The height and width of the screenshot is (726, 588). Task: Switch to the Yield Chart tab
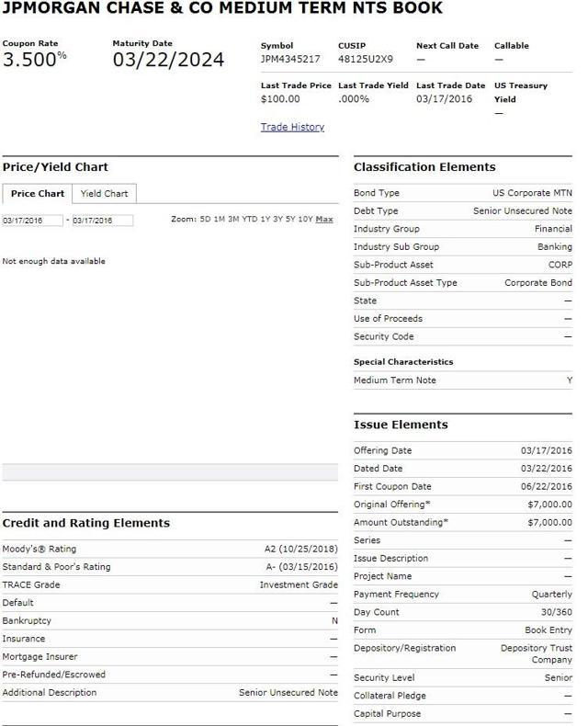point(104,194)
